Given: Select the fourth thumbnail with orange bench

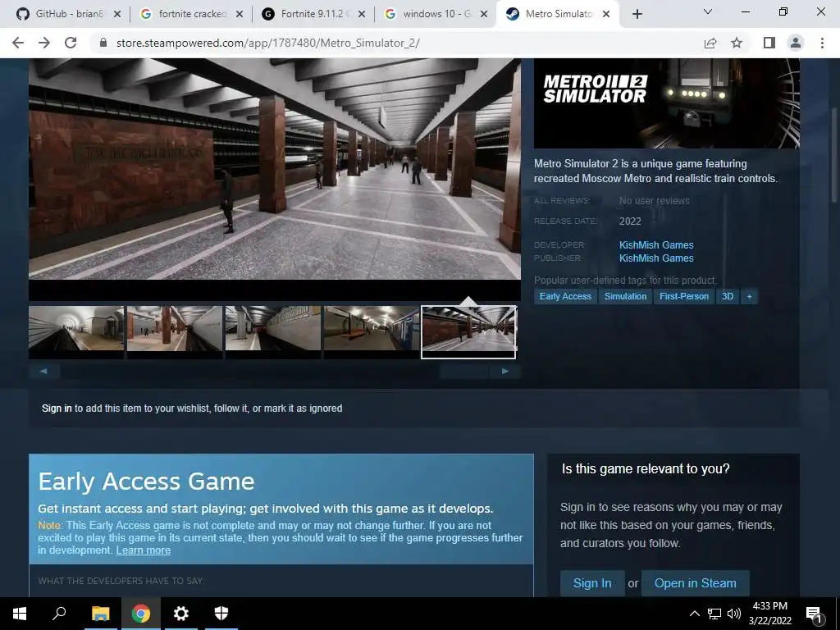Looking at the screenshot, I should [372, 332].
